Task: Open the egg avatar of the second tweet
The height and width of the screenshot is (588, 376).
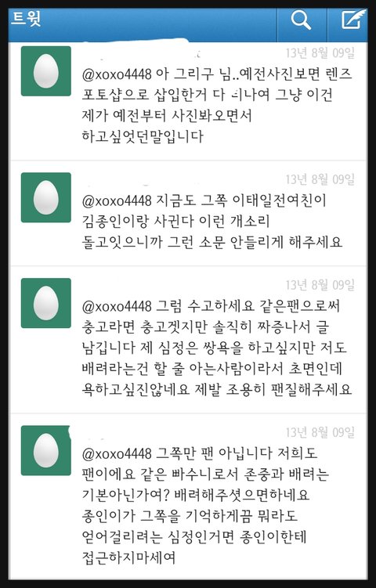Action: 45,197
